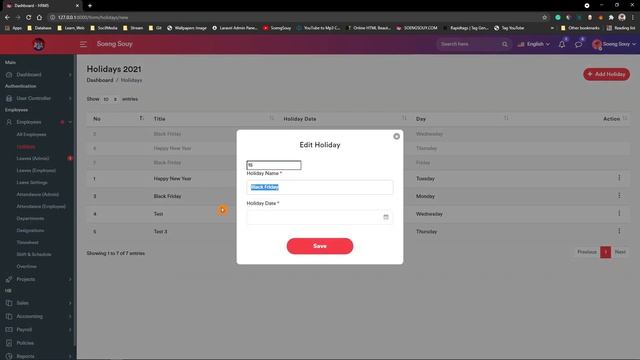The height and width of the screenshot is (360, 640).
Task: Expand the Payroll sidebar menu
Action: click(38, 329)
